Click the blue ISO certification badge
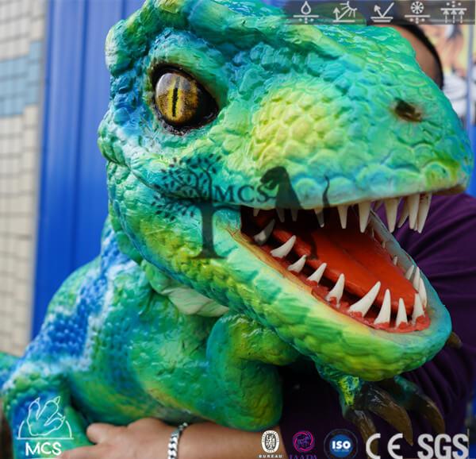This screenshot has height=459, width=476. (340, 444)
